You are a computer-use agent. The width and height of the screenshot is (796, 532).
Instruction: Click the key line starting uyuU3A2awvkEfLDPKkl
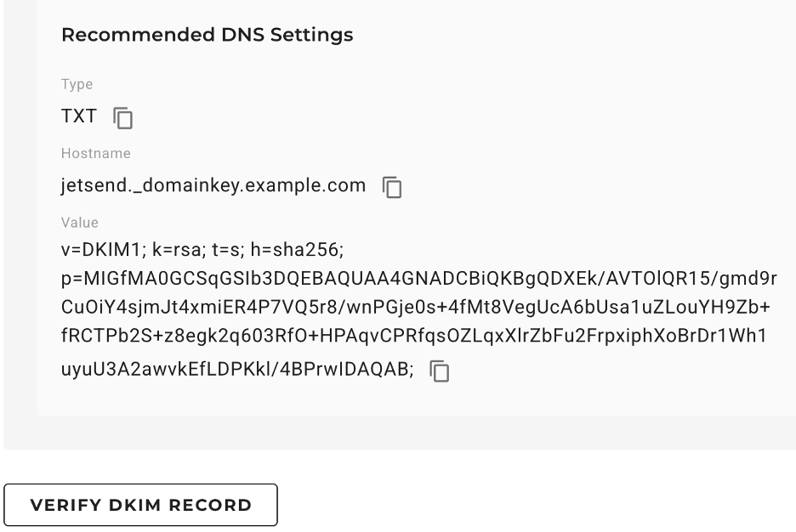[237, 370]
